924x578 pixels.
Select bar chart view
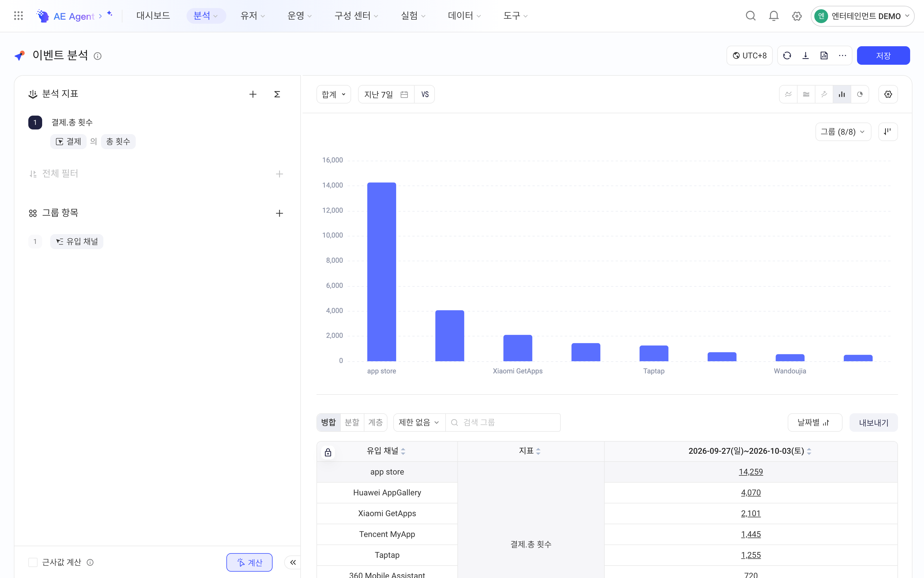(x=842, y=95)
